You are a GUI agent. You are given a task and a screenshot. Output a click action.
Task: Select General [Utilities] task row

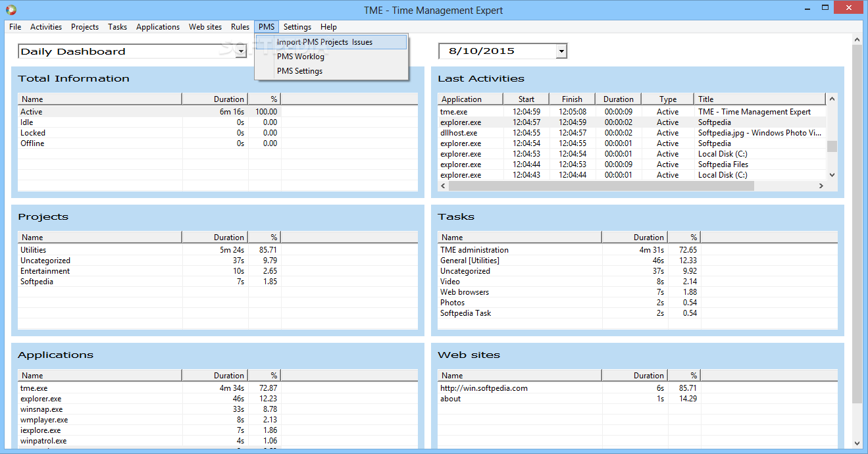[637, 261]
